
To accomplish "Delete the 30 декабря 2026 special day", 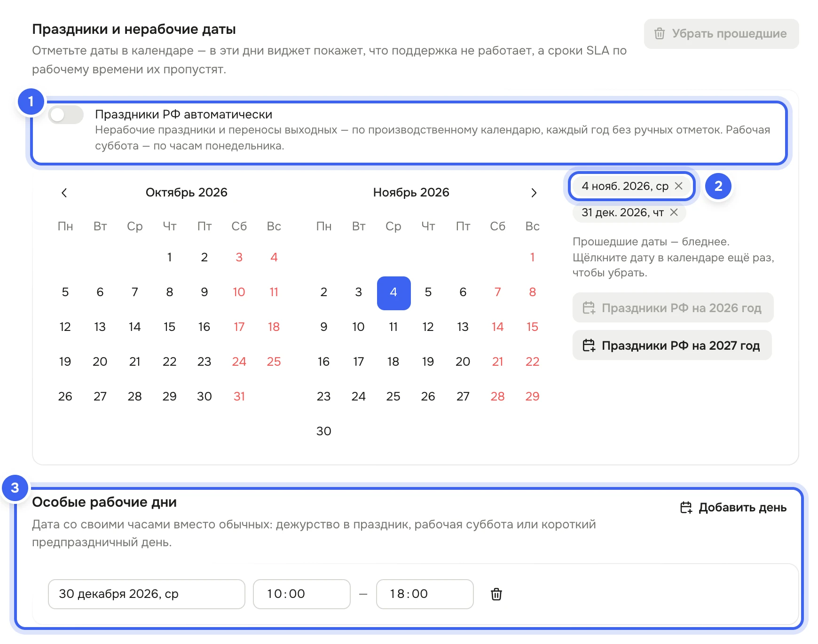I will [x=496, y=594].
